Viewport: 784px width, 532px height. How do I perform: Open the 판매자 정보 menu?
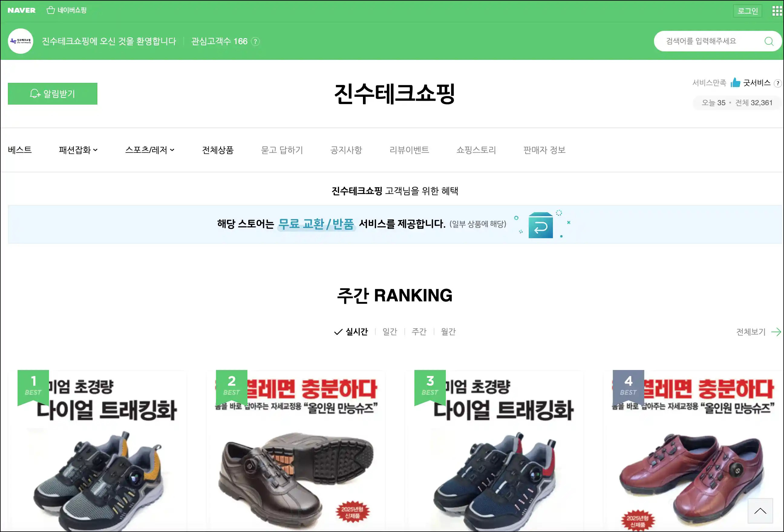coord(544,150)
